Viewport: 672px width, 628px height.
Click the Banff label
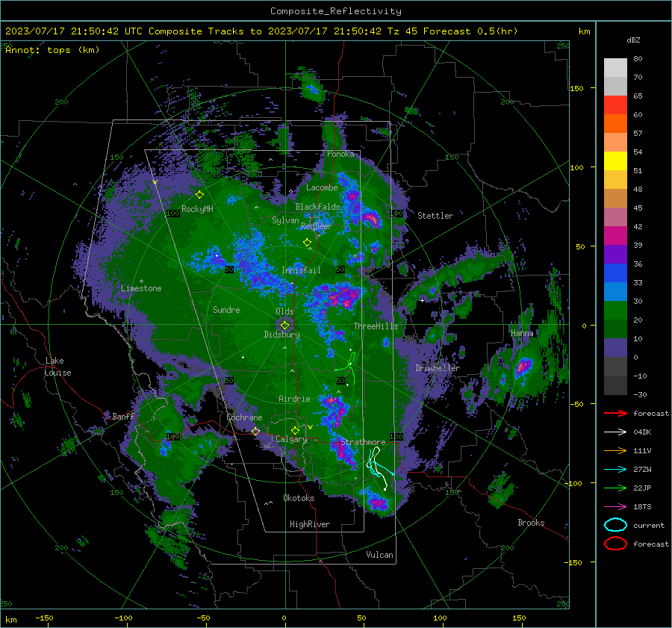click(123, 417)
